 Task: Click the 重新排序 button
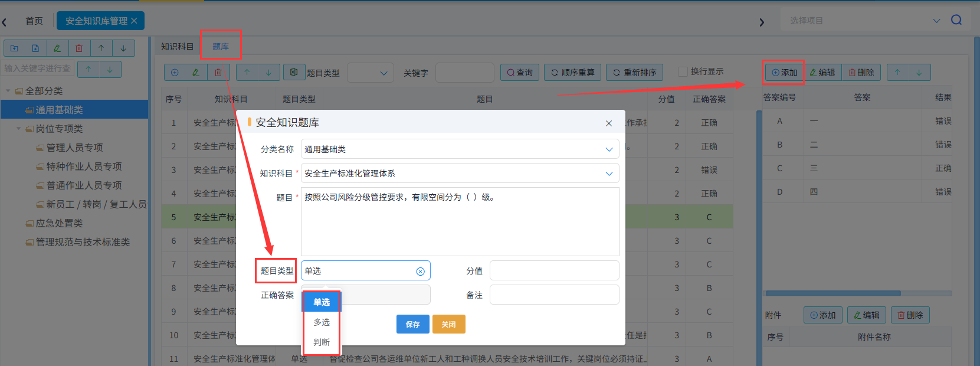pos(635,73)
